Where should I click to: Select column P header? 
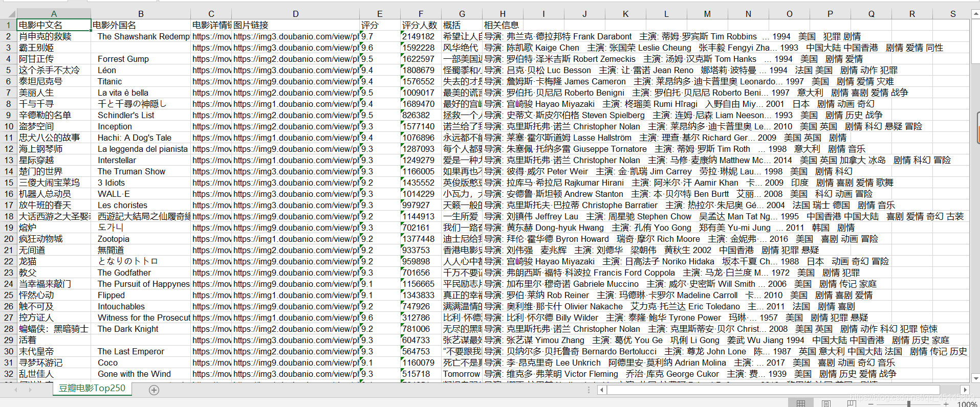(x=830, y=14)
